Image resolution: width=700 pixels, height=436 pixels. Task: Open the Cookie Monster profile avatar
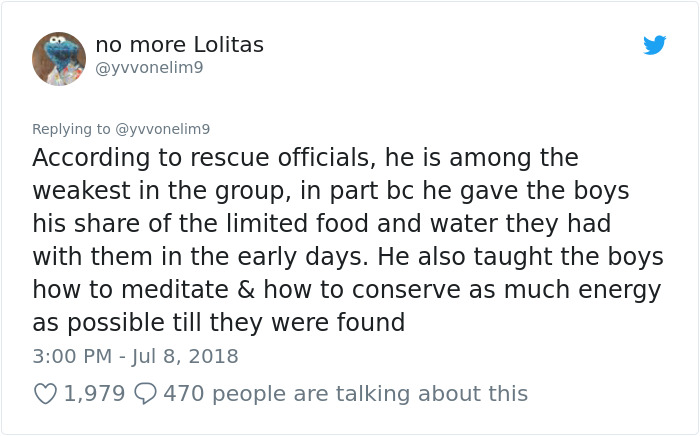tap(59, 58)
